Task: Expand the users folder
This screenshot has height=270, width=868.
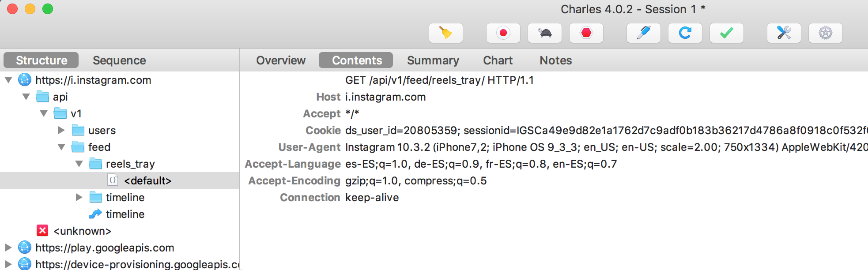Action: (x=61, y=130)
